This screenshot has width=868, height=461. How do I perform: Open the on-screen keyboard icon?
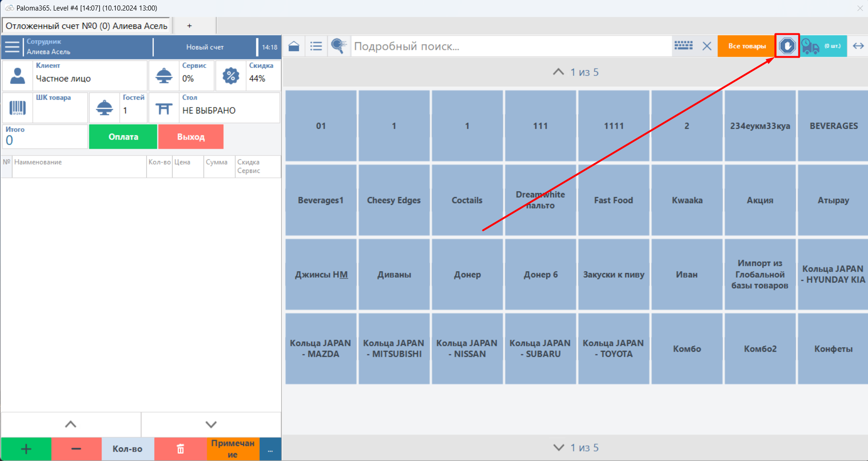683,46
